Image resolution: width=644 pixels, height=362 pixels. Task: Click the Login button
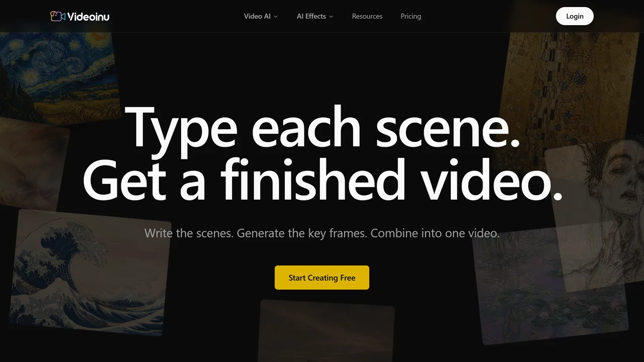(x=575, y=16)
